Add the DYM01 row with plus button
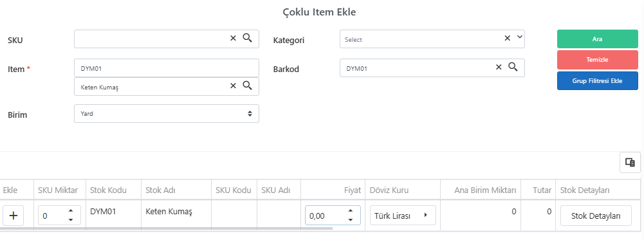Image resolution: width=644 pixels, height=240 pixels. [13, 216]
